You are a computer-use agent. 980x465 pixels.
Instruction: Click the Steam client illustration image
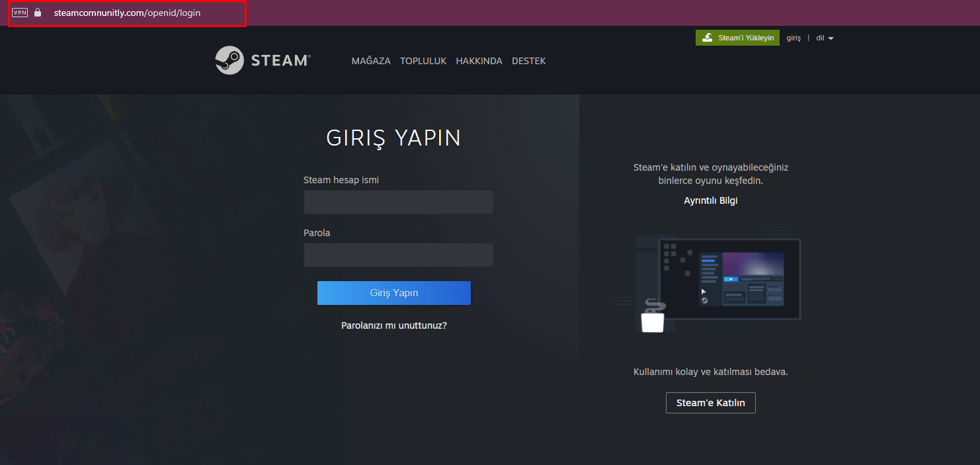click(x=706, y=278)
